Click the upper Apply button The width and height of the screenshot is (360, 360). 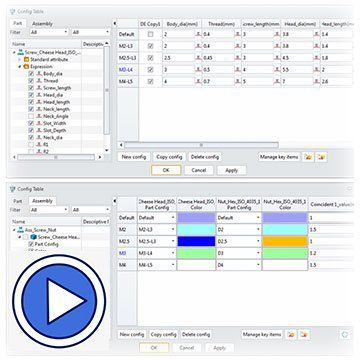[x=232, y=170]
